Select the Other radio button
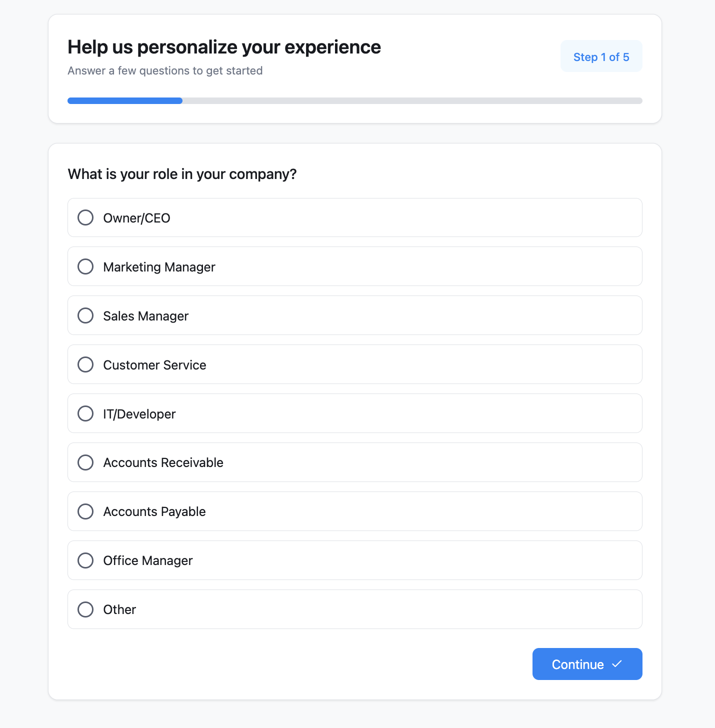Image resolution: width=715 pixels, height=728 pixels. (85, 609)
